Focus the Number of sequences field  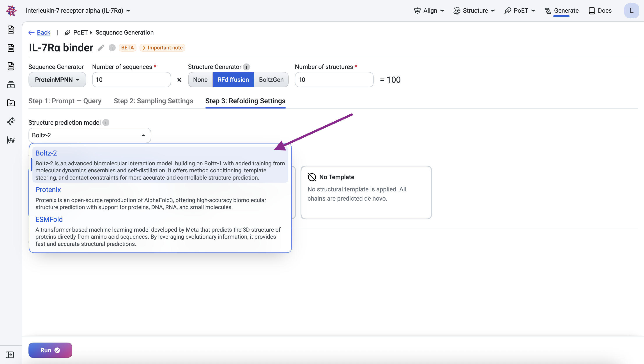tap(131, 80)
